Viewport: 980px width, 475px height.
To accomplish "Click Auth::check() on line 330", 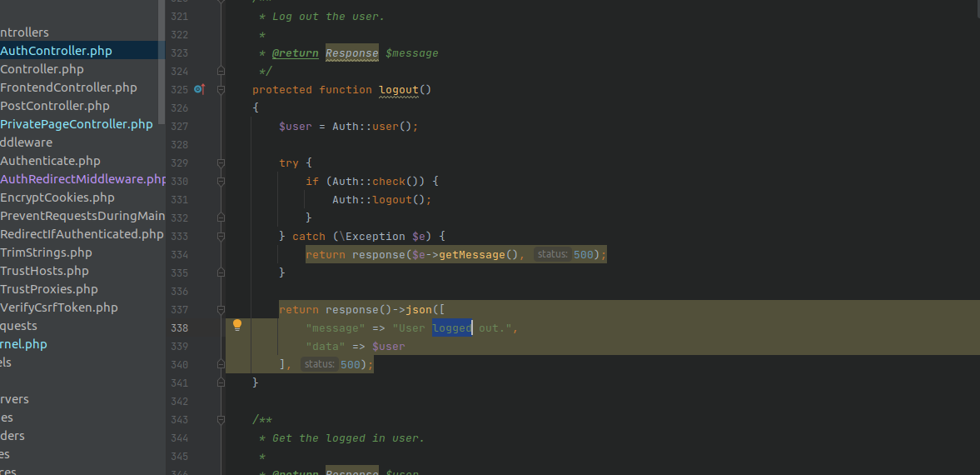I will [x=378, y=182].
